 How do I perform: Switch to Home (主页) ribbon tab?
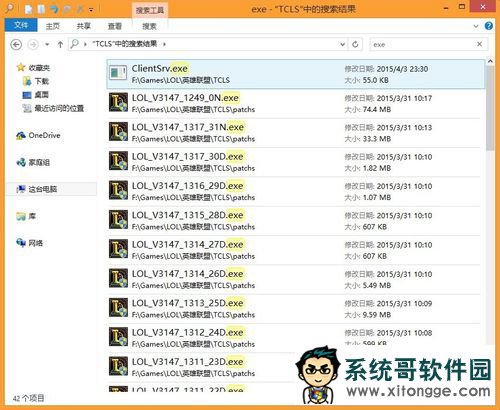53,26
